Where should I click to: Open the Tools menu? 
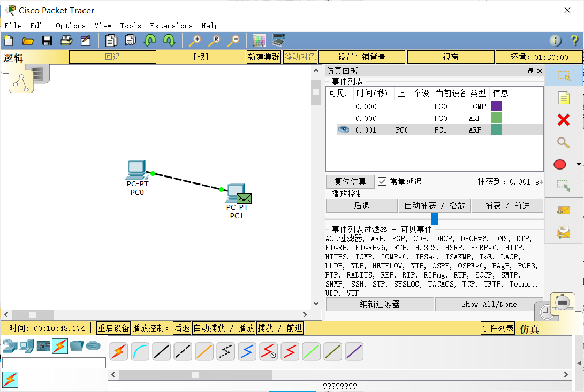click(131, 26)
